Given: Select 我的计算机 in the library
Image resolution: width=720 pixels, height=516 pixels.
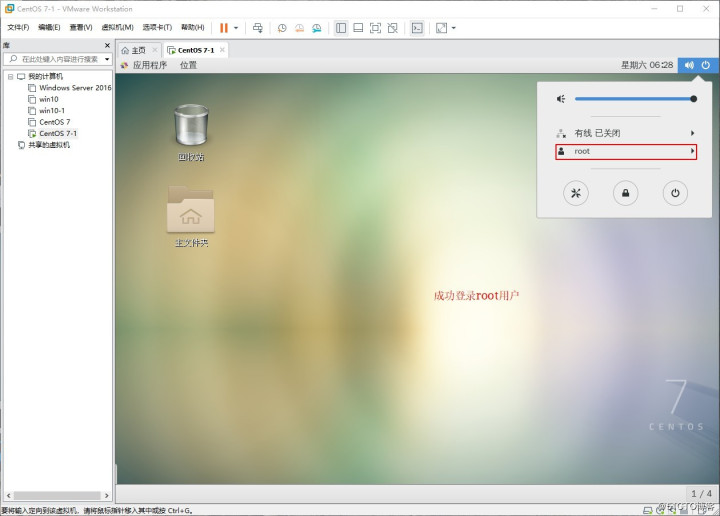Looking at the screenshot, I should (45, 76).
